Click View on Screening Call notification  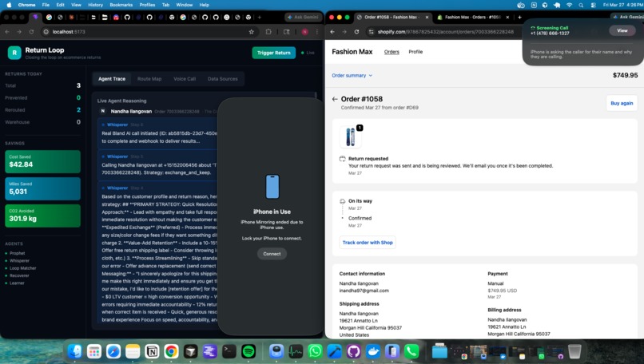622,31
